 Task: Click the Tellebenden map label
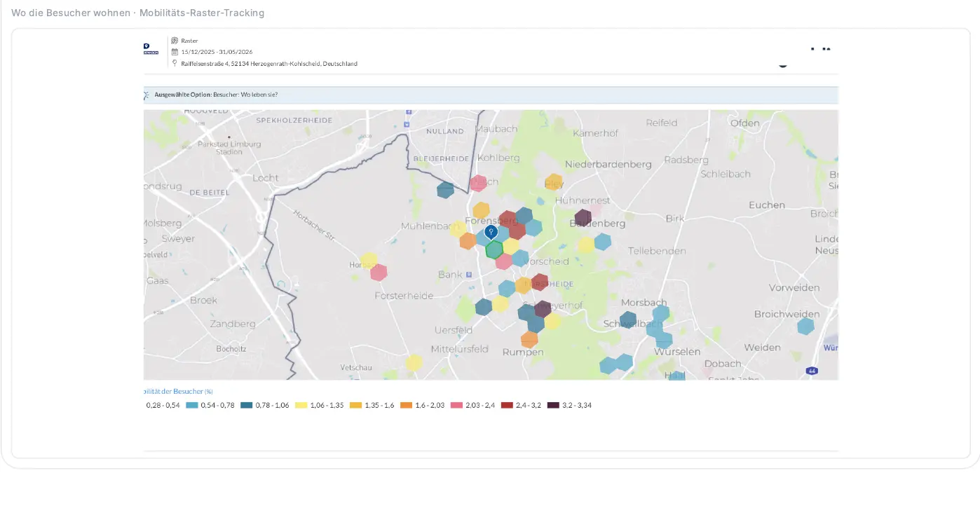657,251
